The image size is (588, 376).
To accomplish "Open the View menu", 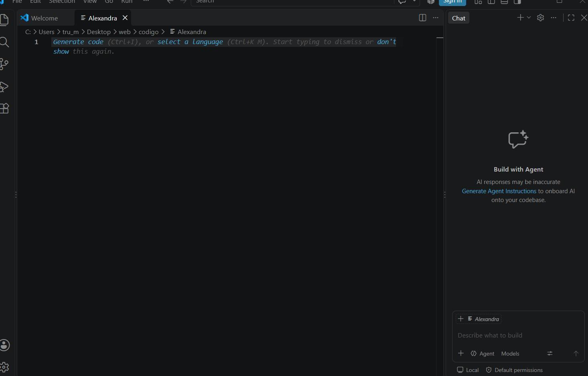I will coord(90,2).
